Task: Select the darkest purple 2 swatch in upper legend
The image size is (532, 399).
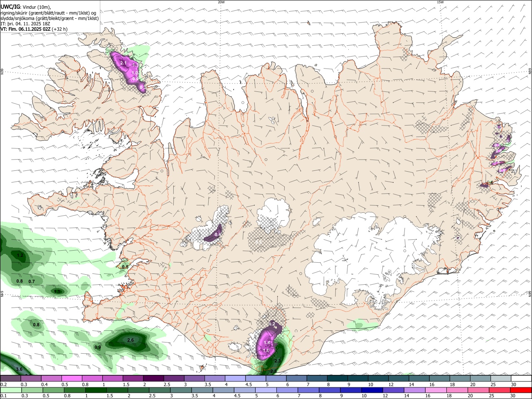Action: tap(153, 379)
